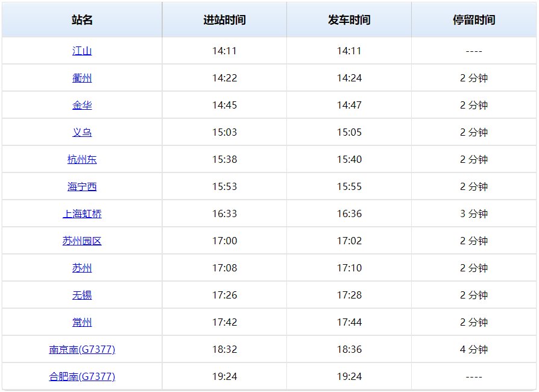Select the 4 分钟 stop duration cell

pyautogui.click(x=474, y=350)
